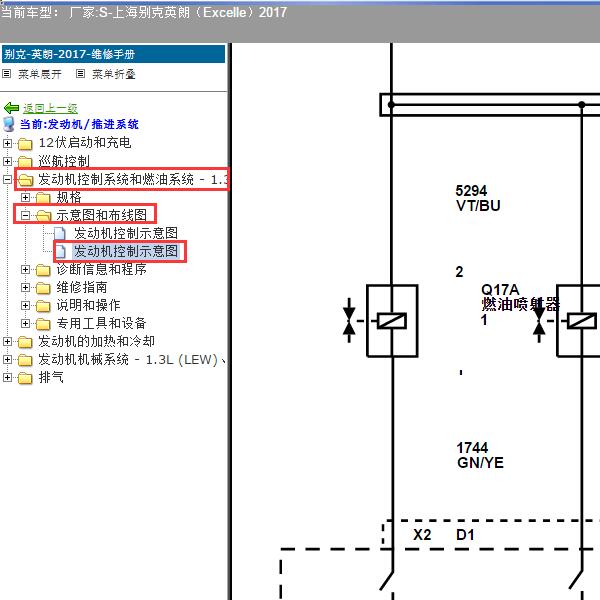The image size is (600, 600).
Task: Select the 示意图和布线图 folder label
Action: click(102, 215)
